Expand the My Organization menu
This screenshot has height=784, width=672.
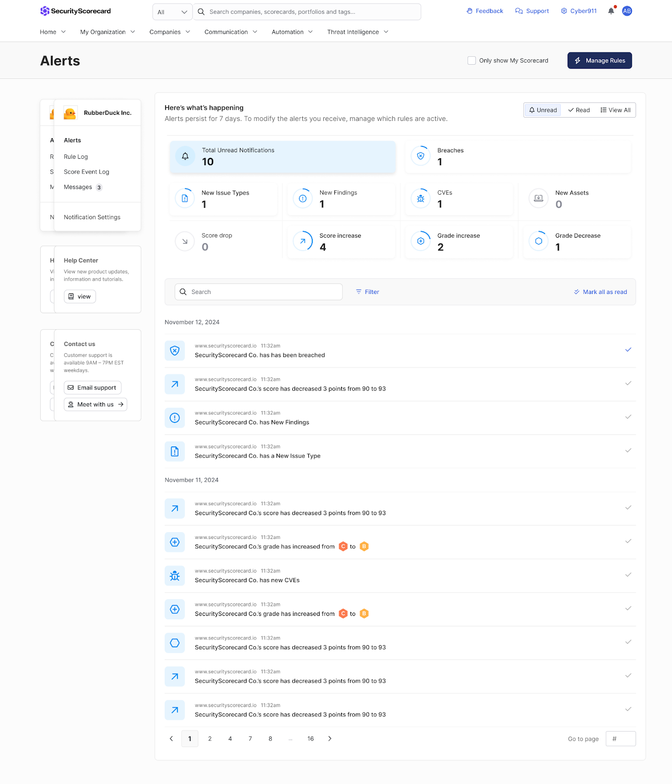(x=107, y=32)
